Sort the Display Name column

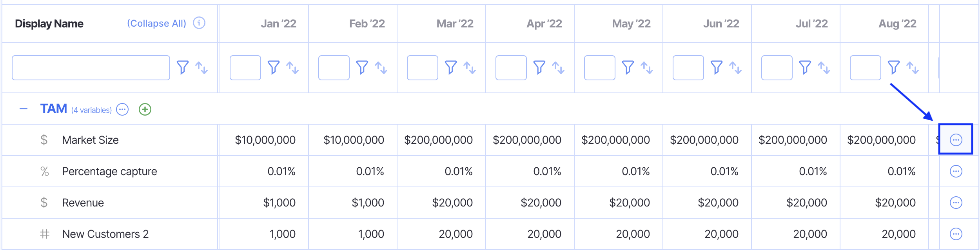(x=201, y=67)
